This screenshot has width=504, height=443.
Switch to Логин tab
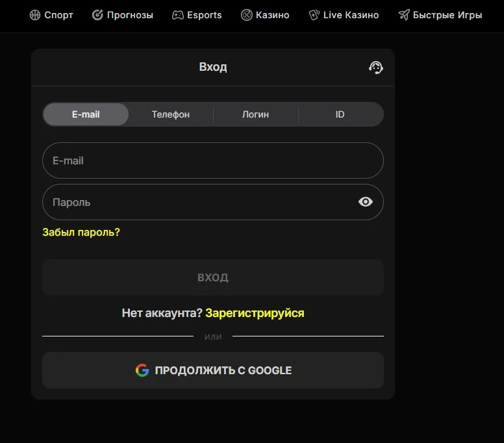[255, 114]
